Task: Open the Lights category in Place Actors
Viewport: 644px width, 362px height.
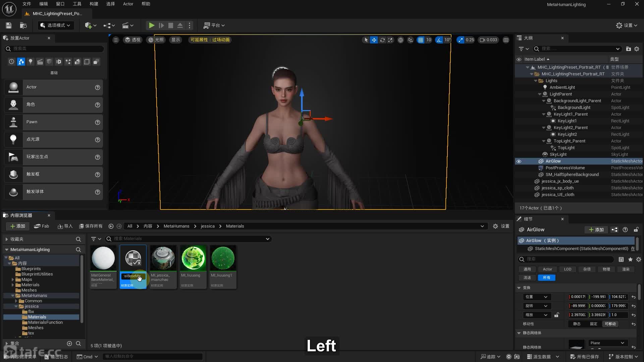Action: 31,62
